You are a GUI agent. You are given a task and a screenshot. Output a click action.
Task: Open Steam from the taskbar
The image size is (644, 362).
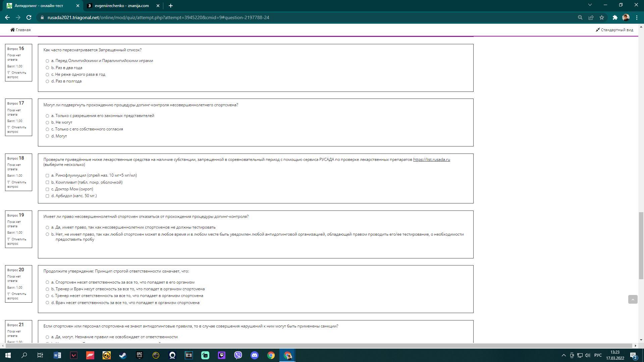tap(123, 355)
